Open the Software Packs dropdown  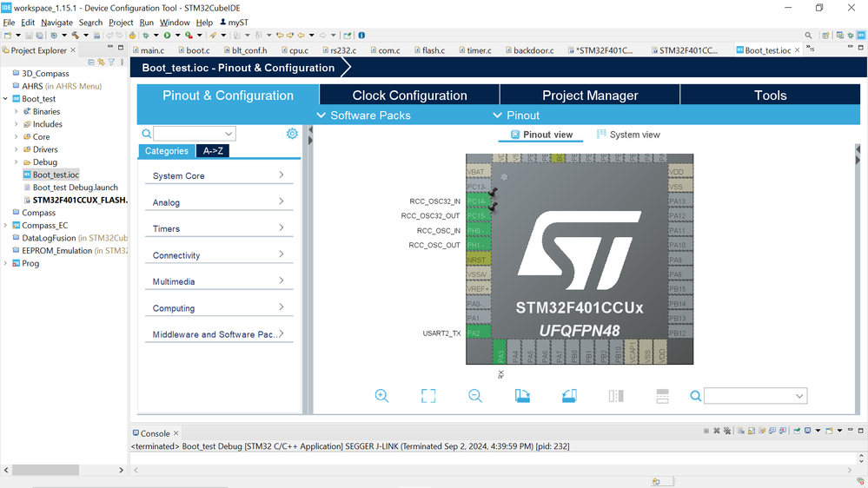click(364, 115)
